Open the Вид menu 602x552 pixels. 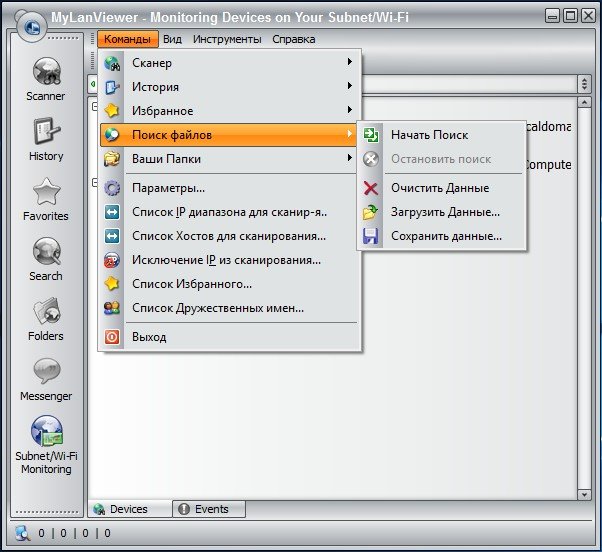pyautogui.click(x=172, y=39)
